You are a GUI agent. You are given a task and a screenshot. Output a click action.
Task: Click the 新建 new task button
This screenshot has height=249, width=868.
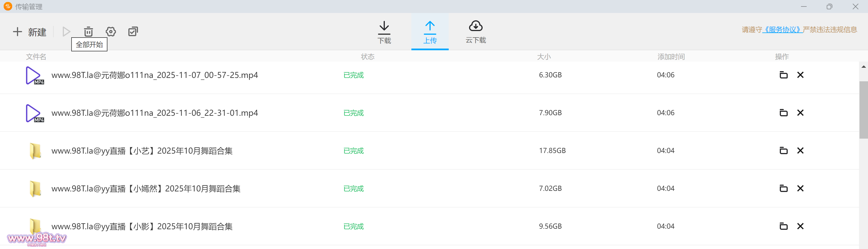[30, 32]
